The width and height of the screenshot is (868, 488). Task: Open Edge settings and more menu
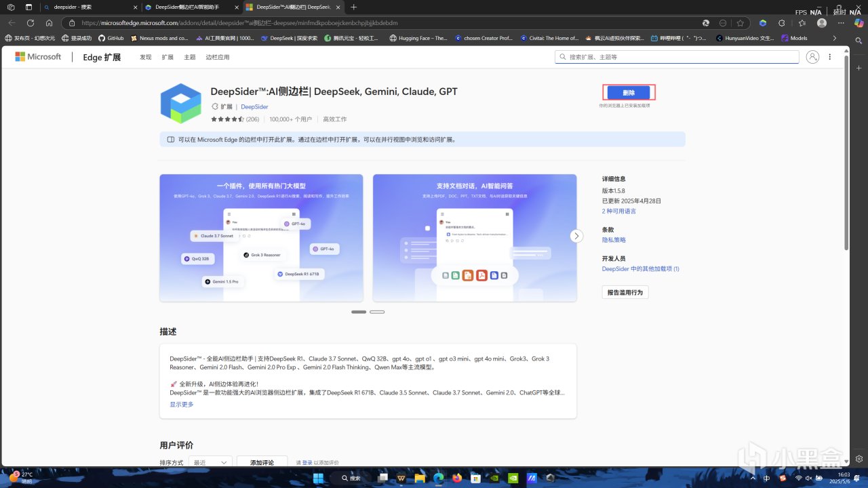[x=840, y=22]
